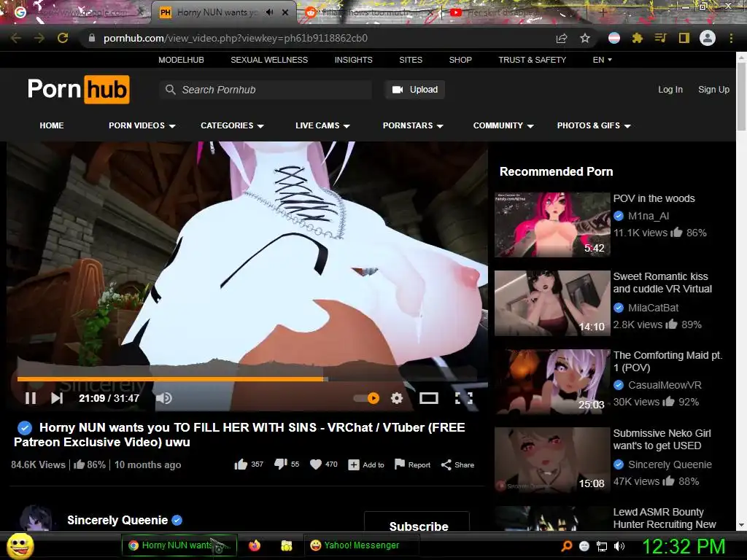Open SITES in the top bar
The width and height of the screenshot is (747, 560).
(x=411, y=60)
